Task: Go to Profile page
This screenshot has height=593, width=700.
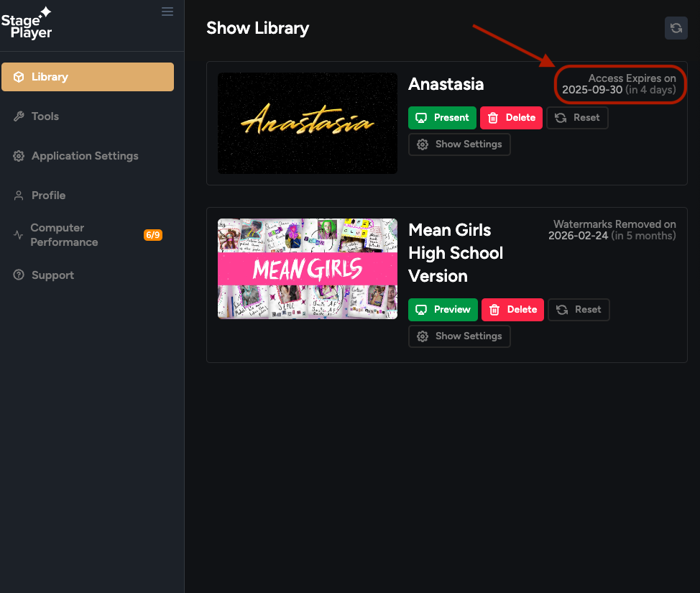Action: point(88,196)
